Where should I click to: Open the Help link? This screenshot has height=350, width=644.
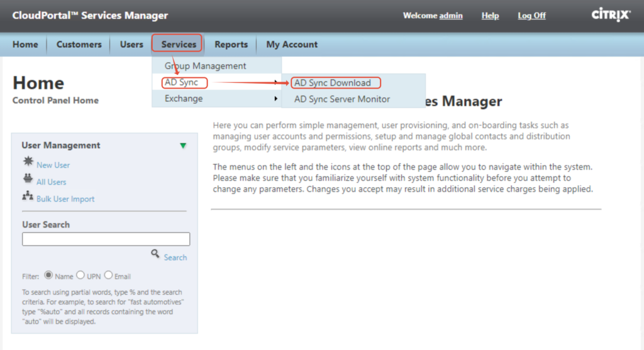[490, 16]
